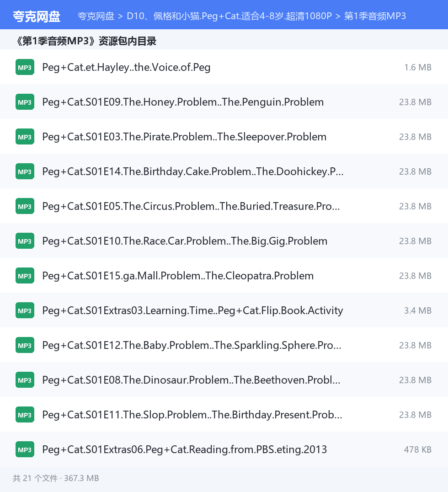Select the MP3 icon for S01E10 Race Car Problem
The image size is (448, 492).
tap(25, 241)
